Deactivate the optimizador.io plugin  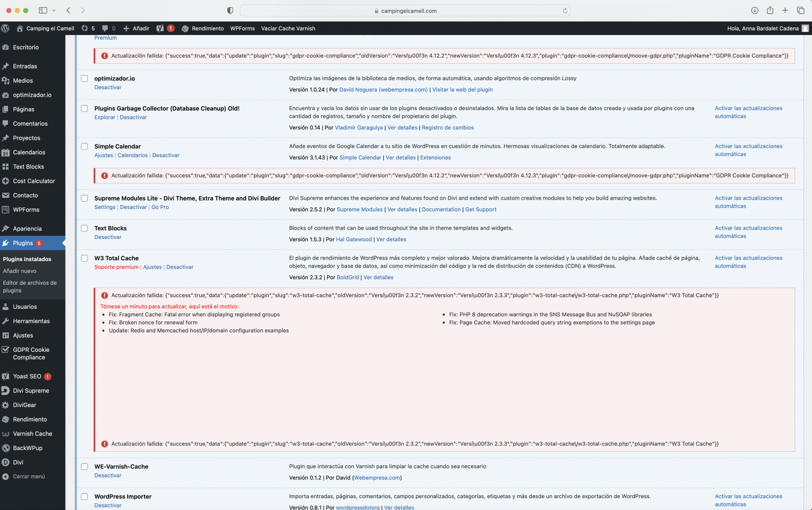pyautogui.click(x=108, y=87)
